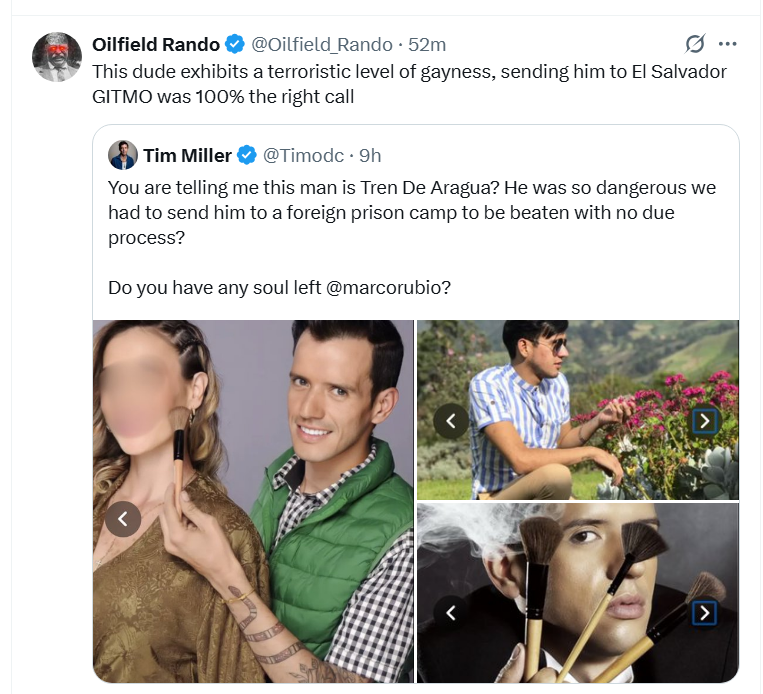Screen dimensions: 763x694
Task: Click Oilfield Rando's profile avatar
Action: coord(56,56)
